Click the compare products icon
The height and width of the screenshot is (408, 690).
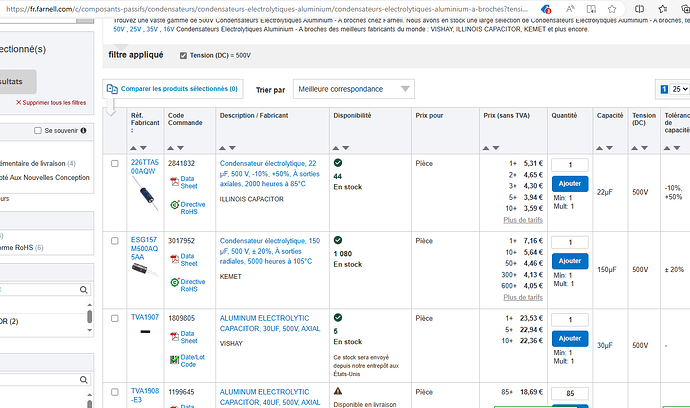click(112, 89)
